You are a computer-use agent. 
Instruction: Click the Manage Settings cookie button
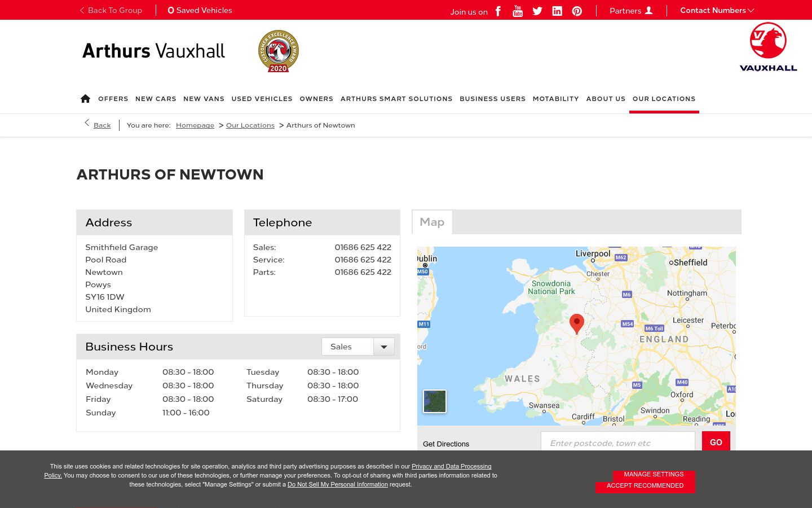tap(654, 474)
